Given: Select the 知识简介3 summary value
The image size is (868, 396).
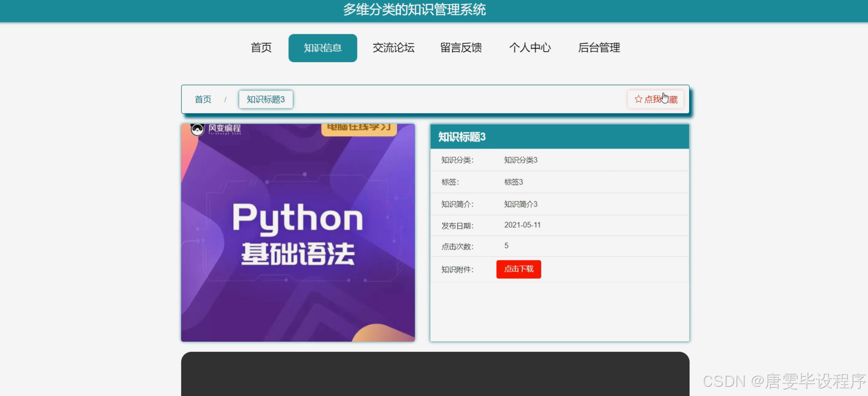Looking at the screenshot, I should coord(521,204).
